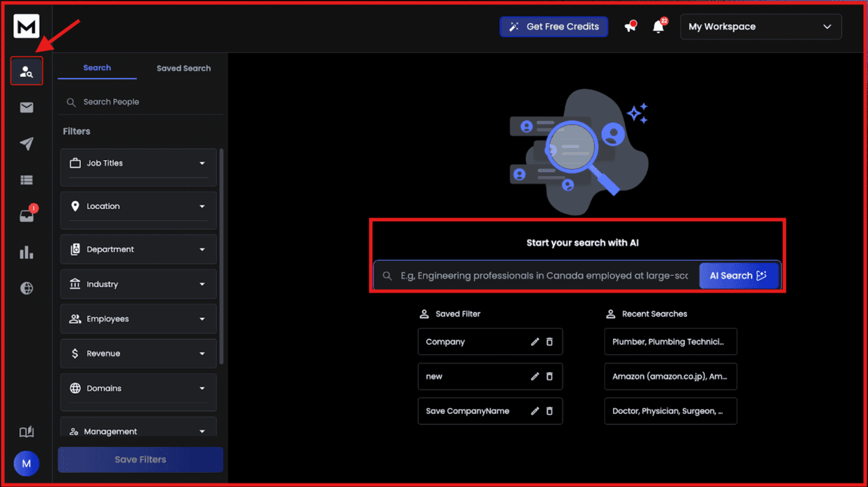Expand the My Workspace dropdown
868x487 pixels.
click(x=761, y=26)
